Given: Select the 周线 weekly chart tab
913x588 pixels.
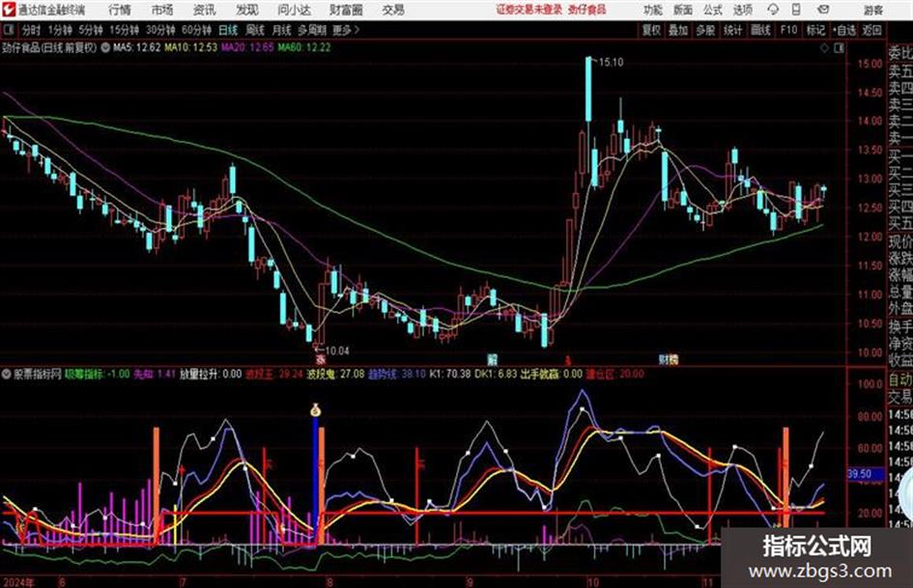Looking at the screenshot, I should pos(255,30).
